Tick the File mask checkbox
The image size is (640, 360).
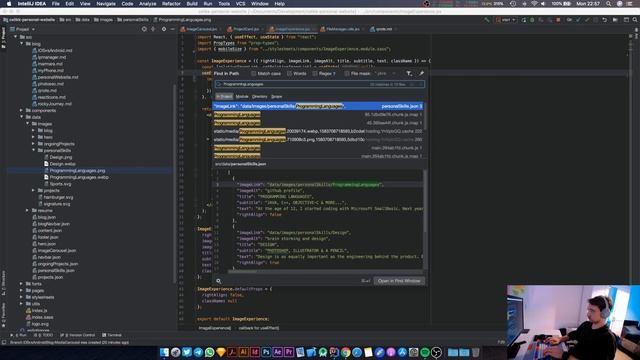coord(347,73)
